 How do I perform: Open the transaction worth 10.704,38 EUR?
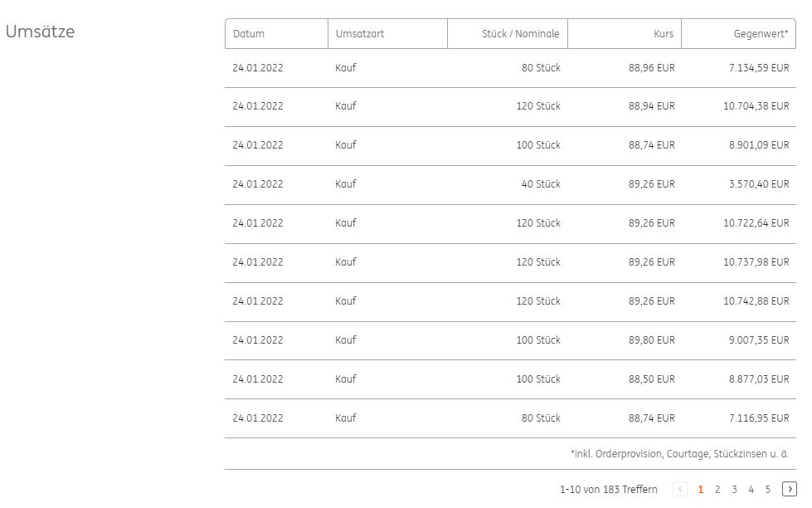pos(509,106)
